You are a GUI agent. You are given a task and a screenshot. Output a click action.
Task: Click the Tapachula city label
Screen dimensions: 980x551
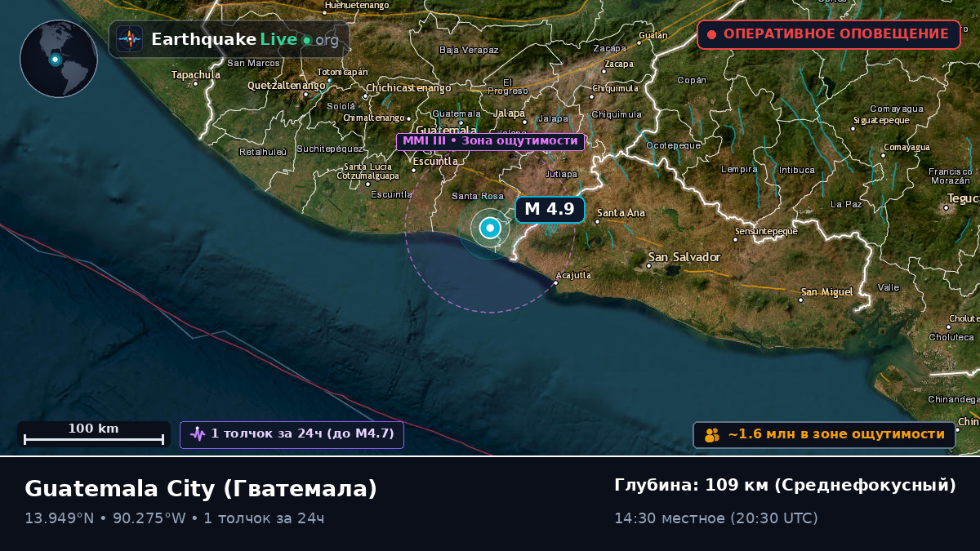(196, 74)
